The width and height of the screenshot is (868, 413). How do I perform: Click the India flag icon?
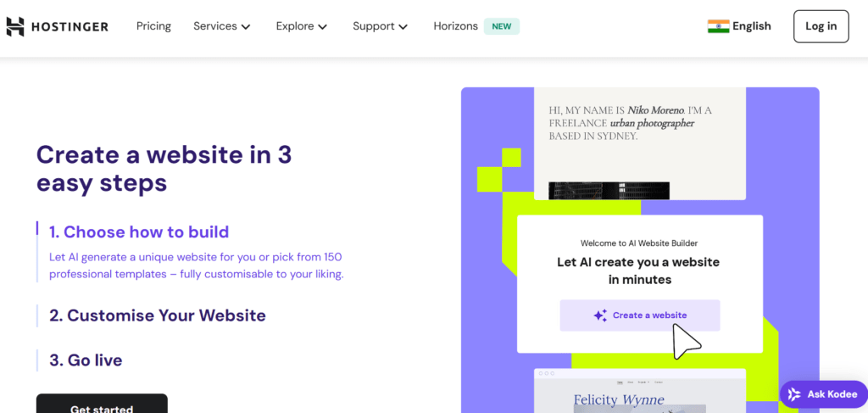718,26
